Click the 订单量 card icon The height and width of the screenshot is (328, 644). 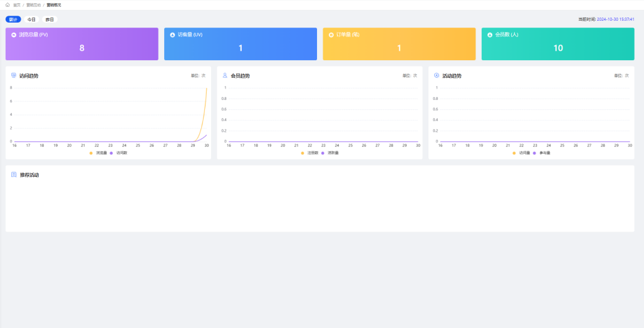point(331,35)
